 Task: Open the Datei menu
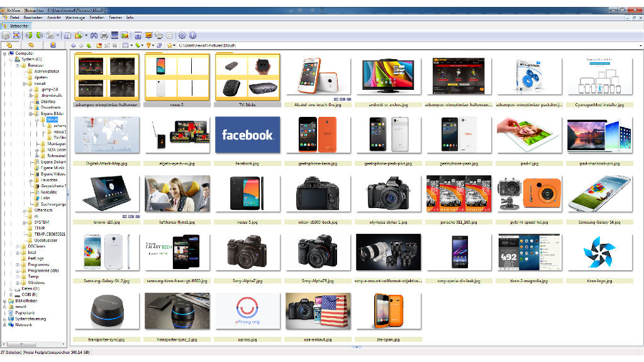pos(14,18)
